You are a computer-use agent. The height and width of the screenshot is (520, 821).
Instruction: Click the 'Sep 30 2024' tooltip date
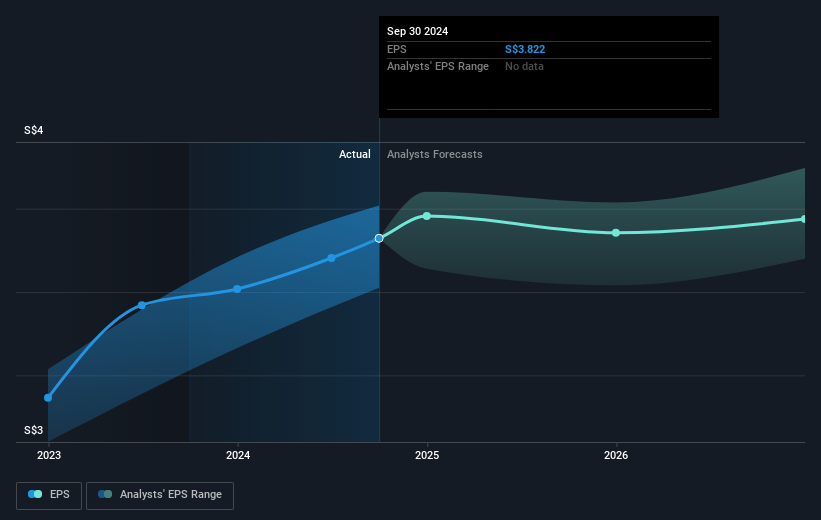click(417, 31)
